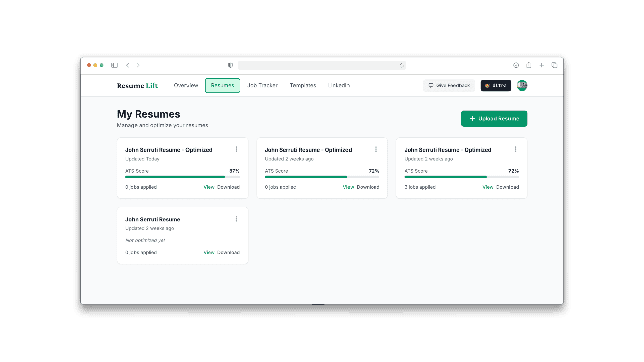Expand options on the rightmost resume card
This screenshot has width=644, height=362.
(x=516, y=149)
